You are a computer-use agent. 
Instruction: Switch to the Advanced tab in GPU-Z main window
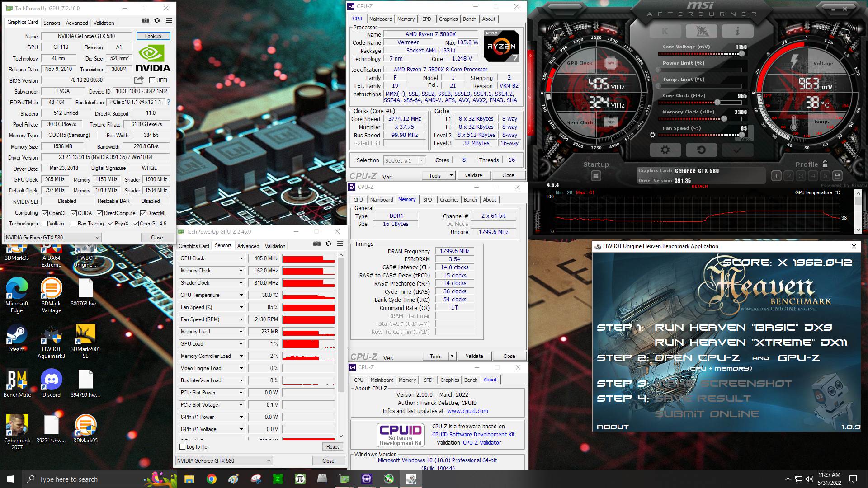pyautogui.click(x=77, y=23)
